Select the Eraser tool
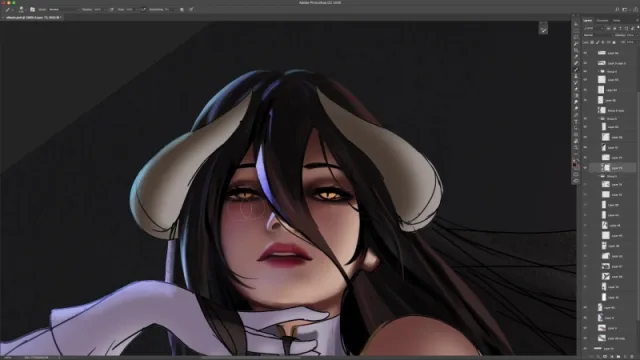The image size is (640, 360). point(576,89)
